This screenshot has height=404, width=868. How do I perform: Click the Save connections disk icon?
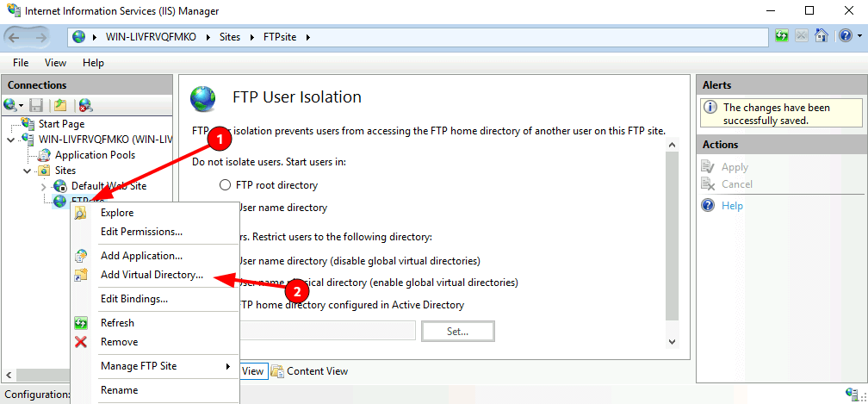(36, 104)
